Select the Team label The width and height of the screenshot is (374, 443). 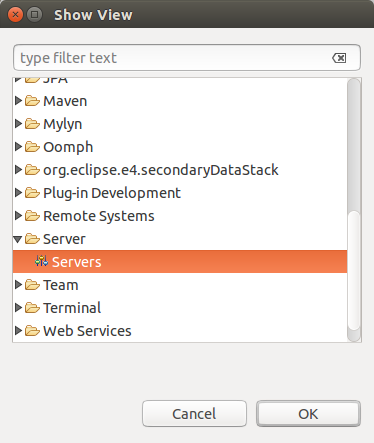(x=61, y=285)
